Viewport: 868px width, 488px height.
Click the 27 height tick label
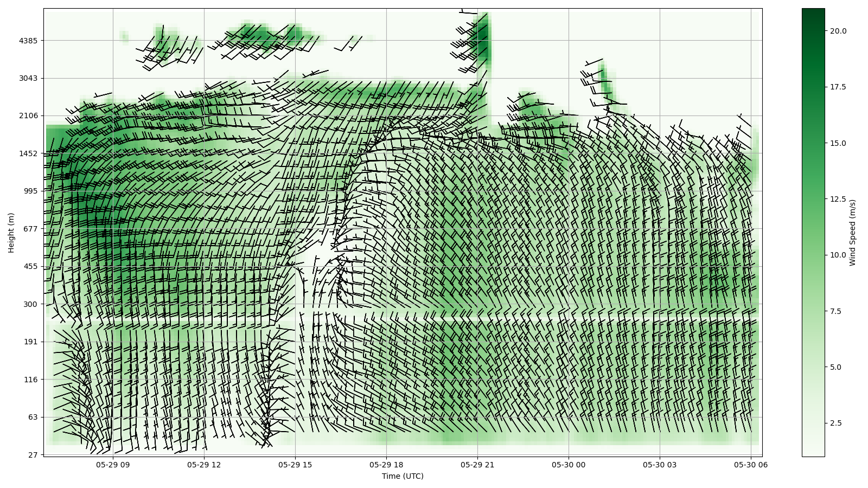pyautogui.click(x=33, y=455)
